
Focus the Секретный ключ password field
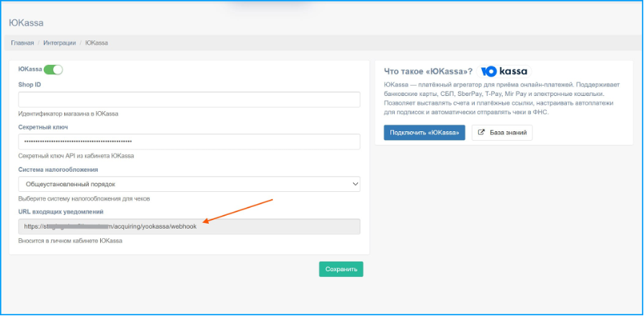[x=189, y=141]
